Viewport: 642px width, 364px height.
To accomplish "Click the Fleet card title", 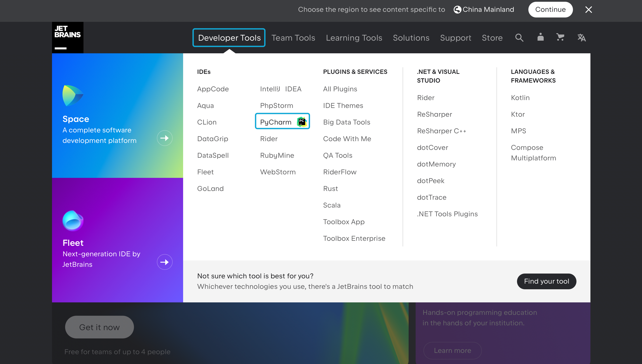I will 73,243.
